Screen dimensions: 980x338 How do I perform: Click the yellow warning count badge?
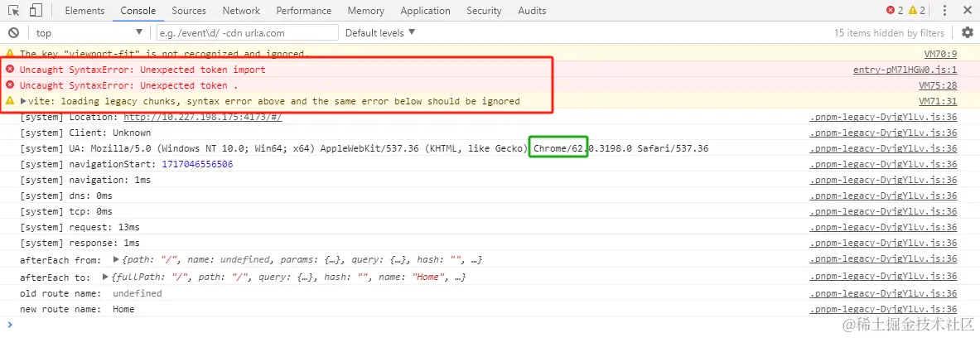916,11
